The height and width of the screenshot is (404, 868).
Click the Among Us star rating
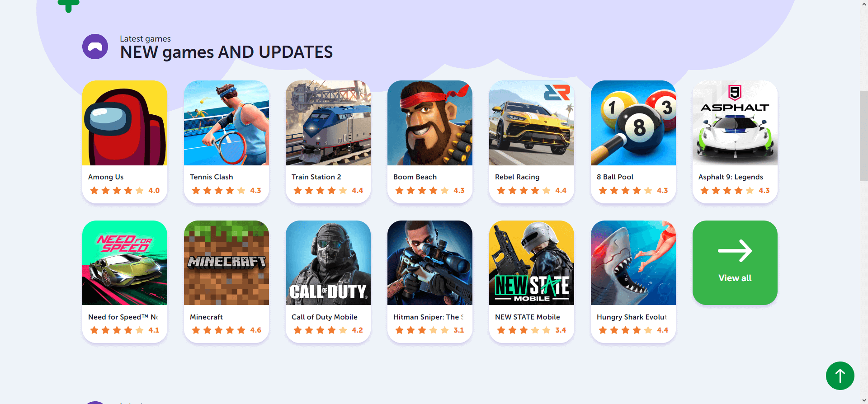[x=124, y=191]
